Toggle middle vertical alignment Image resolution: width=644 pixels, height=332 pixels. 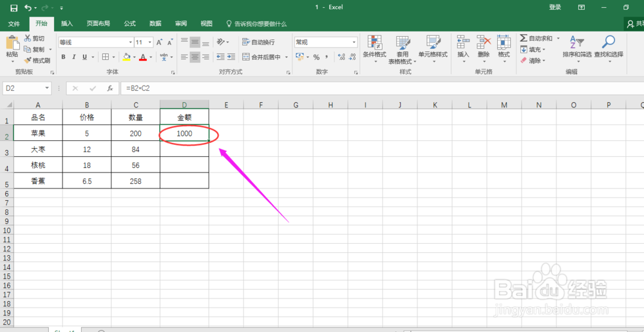click(x=195, y=42)
